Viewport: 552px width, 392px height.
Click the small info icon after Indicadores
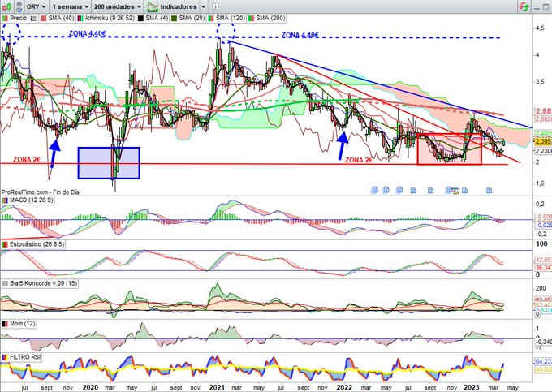(x=215, y=6)
